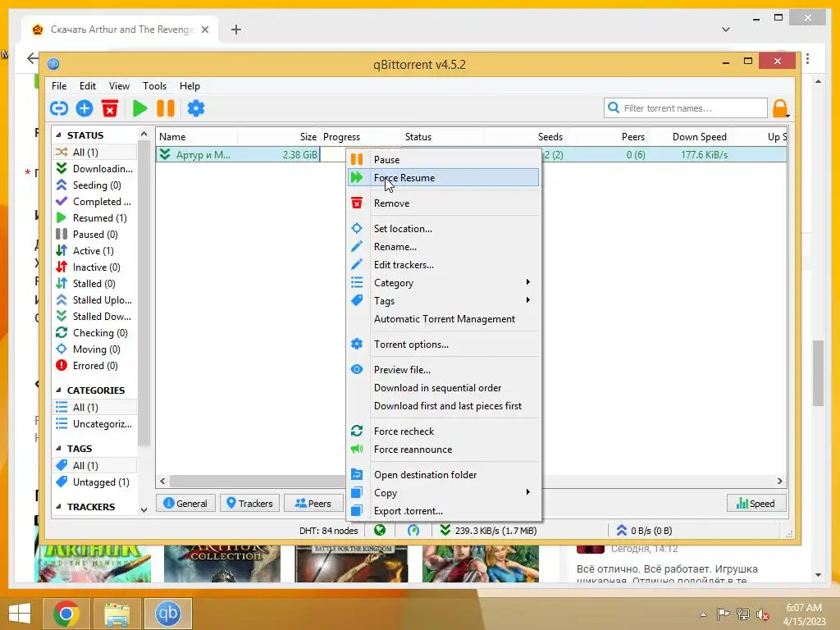Switch to the Trackers tab
Image resolution: width=840 pixels, height=630 pixels.
tap(249, 504)
